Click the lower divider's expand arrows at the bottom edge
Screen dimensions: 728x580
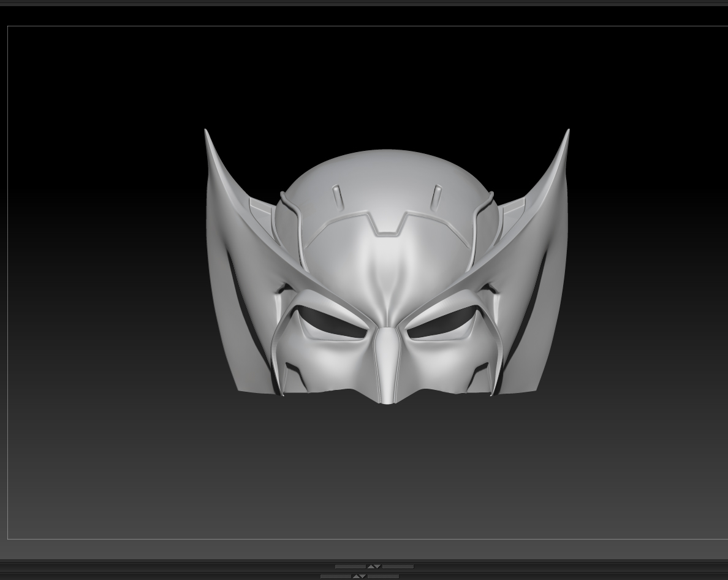coord(359,576)
